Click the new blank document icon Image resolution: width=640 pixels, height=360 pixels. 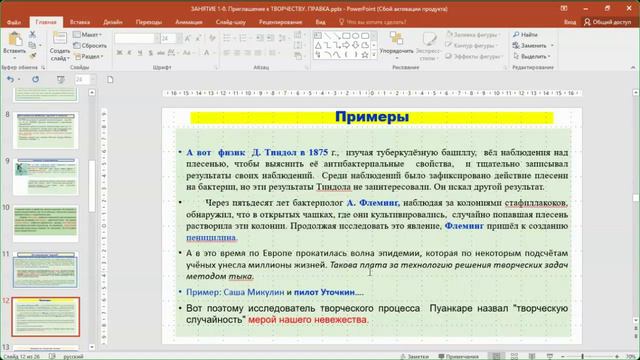click(110, 80)
